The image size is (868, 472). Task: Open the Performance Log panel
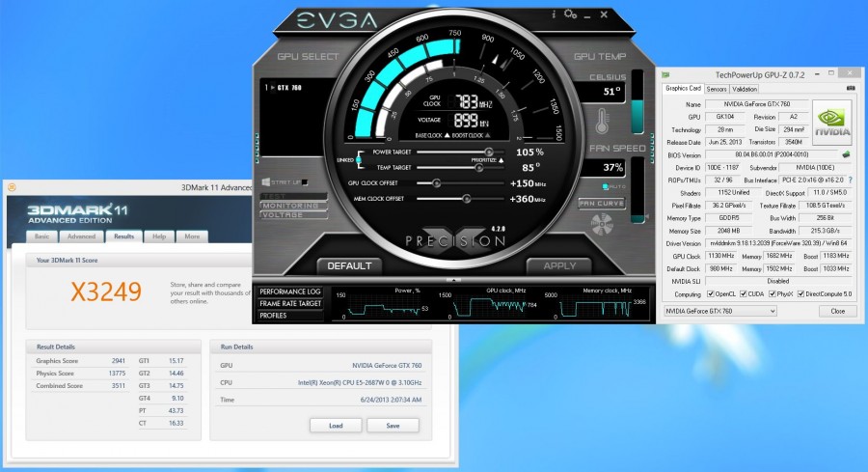(x=290, y=292)
